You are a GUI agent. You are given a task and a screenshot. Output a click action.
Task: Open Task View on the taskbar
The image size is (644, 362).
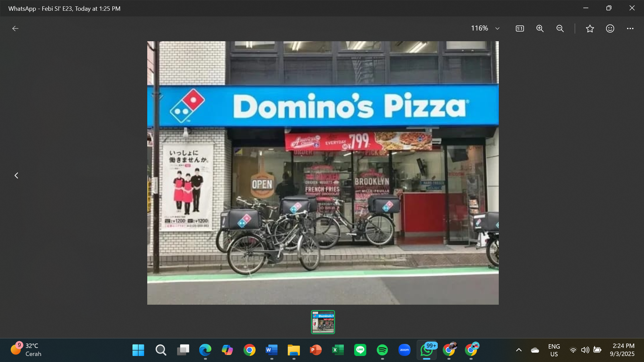[x=183, y=350]
